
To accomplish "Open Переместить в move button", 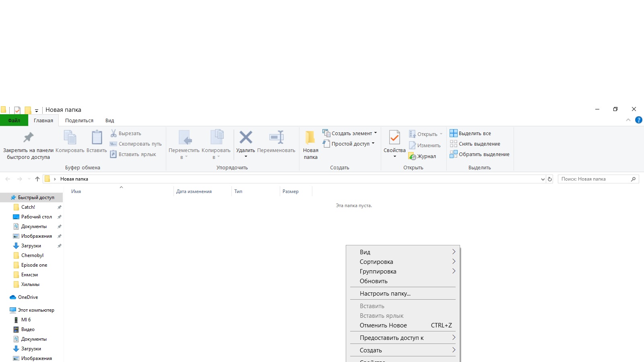I will (184, 145).
